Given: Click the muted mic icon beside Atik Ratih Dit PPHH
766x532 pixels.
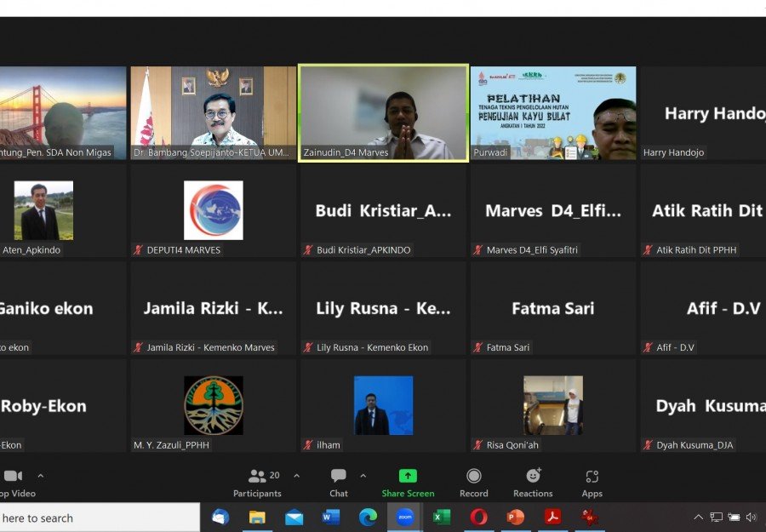Looking at the screenshot, I should [649, 250].
